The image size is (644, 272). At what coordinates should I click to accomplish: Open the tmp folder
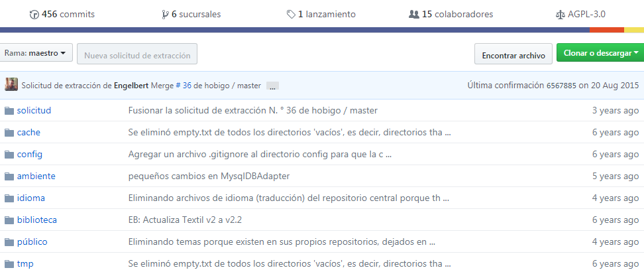(25, 264)
